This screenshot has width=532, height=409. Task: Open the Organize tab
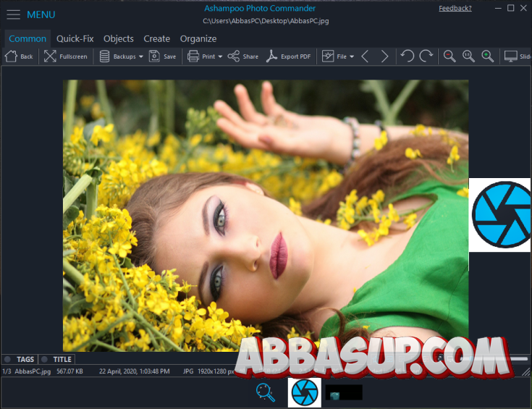[198, 38]
